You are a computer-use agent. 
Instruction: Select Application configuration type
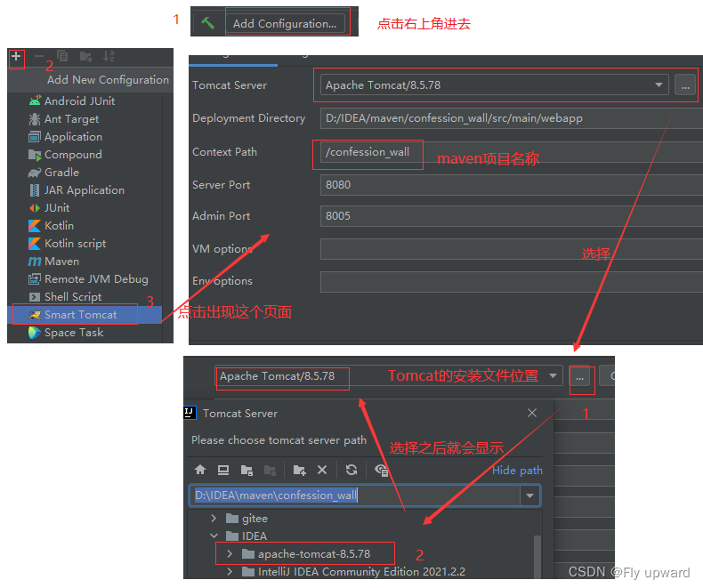pyautogui.click(x=73, y=137)
